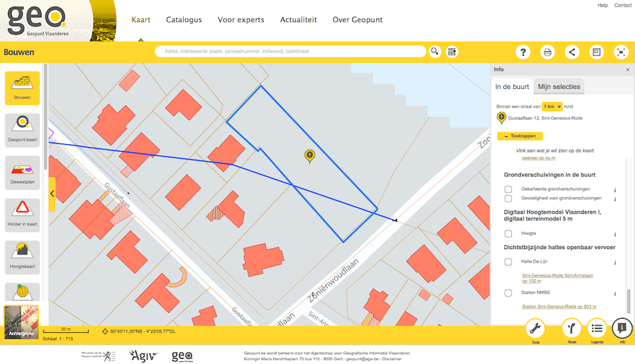Tick the Hoogte layer checkbox
The height and width of the screenshot is (364, 635).
pos(508,234)
